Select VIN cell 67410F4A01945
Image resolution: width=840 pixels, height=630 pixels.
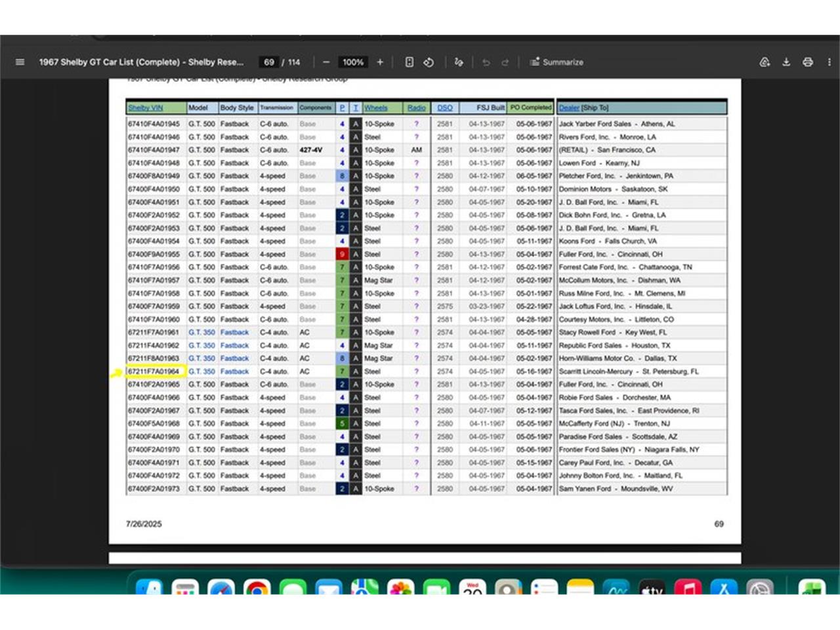156,124
